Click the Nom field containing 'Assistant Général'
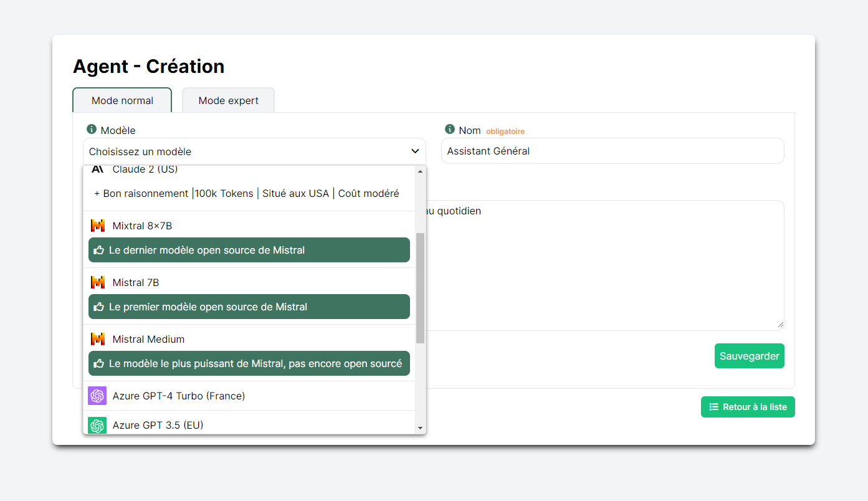 (612, 151)
